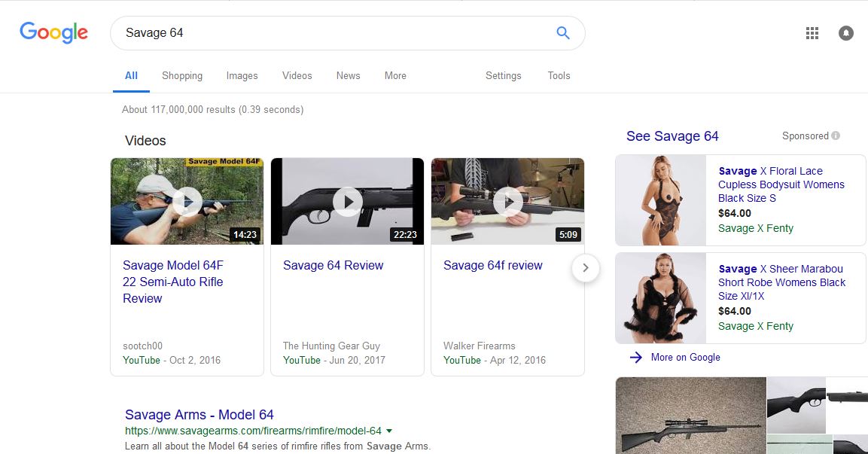868x454 pixels.
Task: Click the Walker Firearms channel name
Action: coord(480,346)
